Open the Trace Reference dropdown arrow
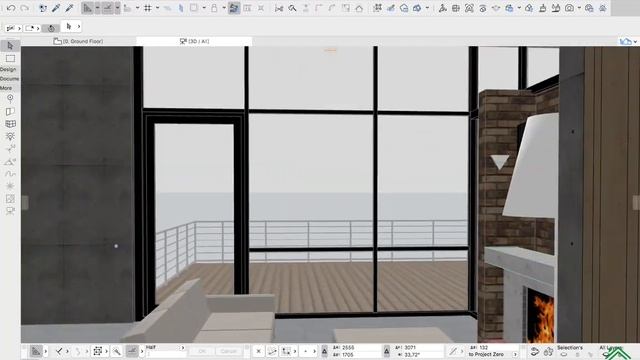This screenshot has width=640, height=360. [x=203, y=8]
